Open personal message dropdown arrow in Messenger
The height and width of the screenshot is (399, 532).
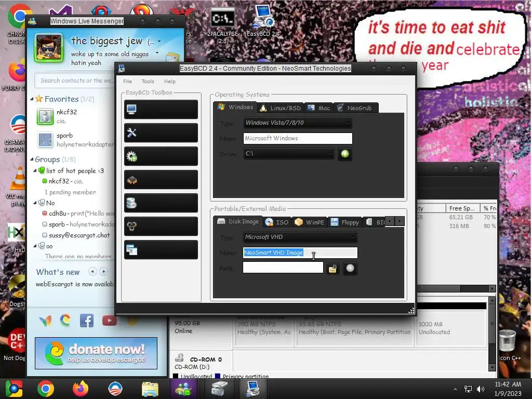[x=157, y=53]
